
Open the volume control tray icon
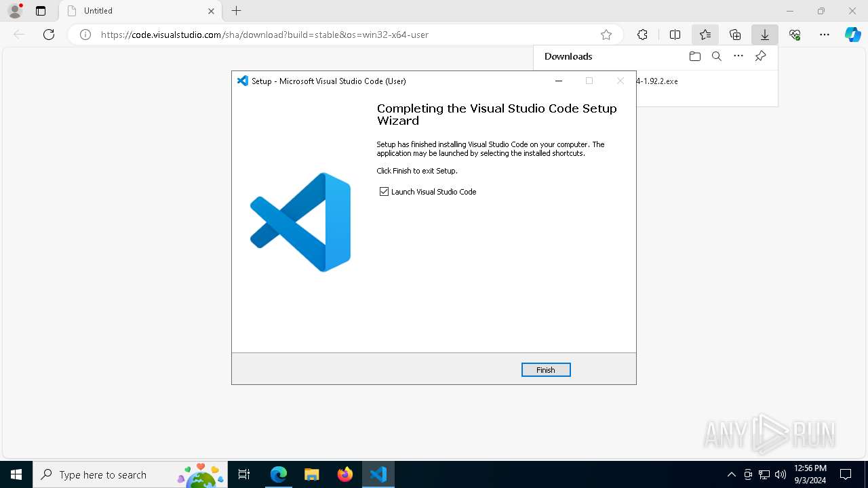point(780,474)
